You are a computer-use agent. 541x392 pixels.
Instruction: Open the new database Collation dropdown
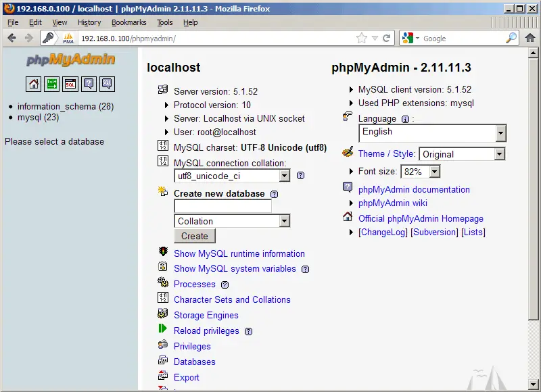(232, 221)
